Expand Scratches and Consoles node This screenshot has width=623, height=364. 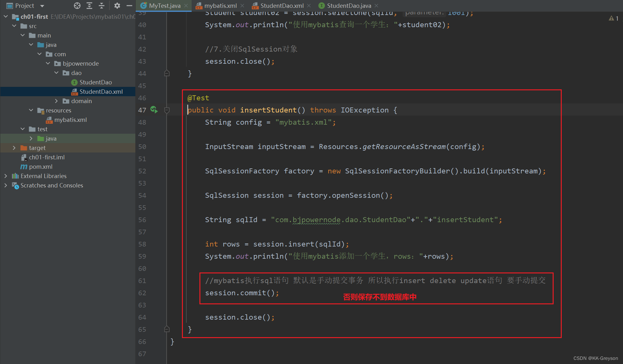6,185
